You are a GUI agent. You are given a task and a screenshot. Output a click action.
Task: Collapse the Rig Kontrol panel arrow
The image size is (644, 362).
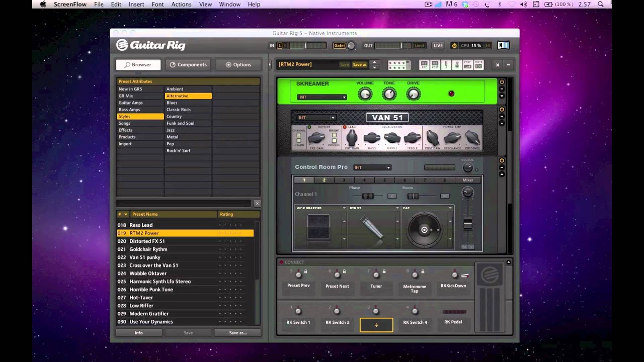[509, 262]
